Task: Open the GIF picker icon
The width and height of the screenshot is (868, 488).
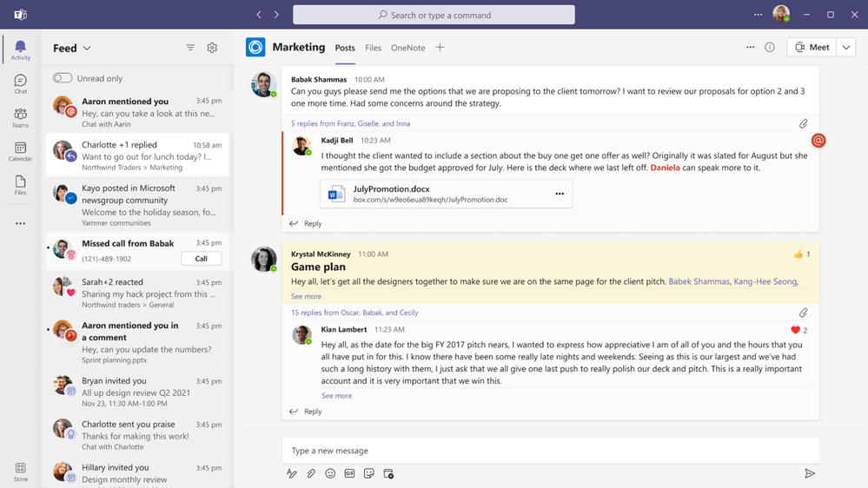Action: pos(349,473)
